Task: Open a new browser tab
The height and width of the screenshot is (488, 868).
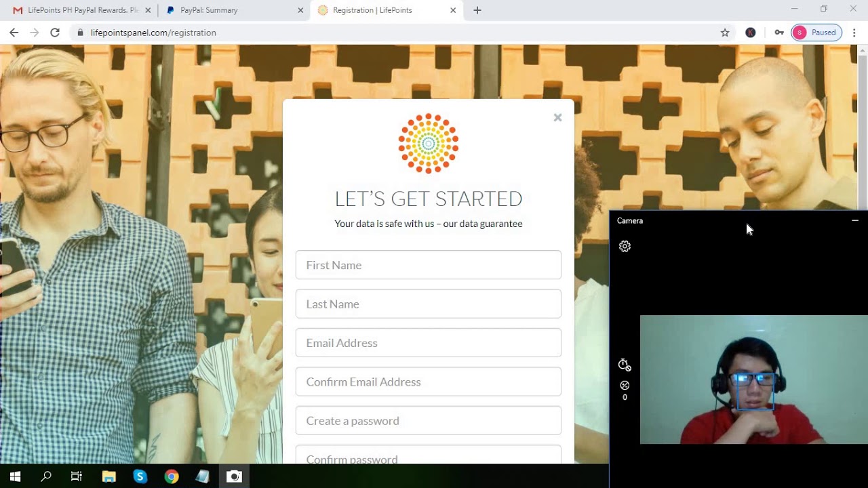Action: point(477,10)
